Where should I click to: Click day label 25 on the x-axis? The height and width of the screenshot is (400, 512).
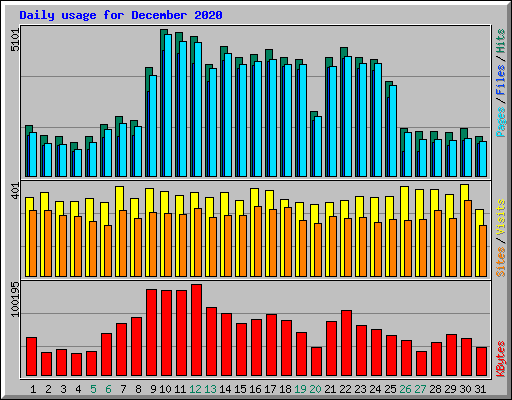[390, 389]
